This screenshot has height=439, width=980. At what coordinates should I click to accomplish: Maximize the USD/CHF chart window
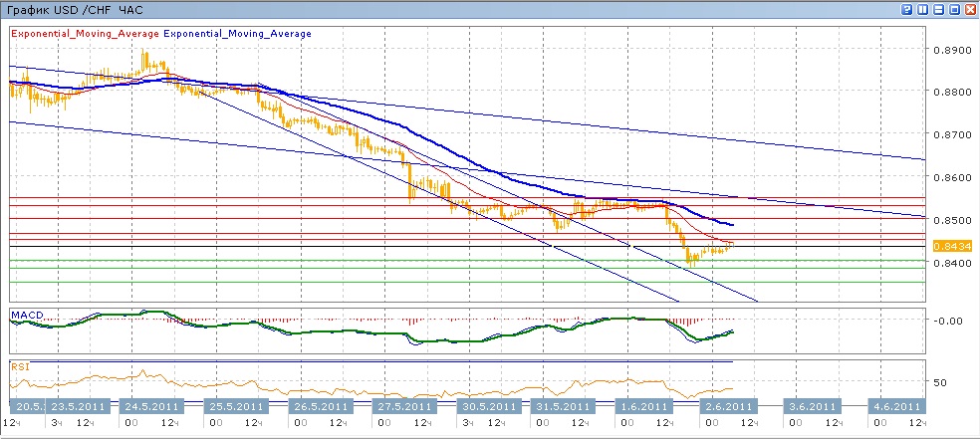coord(952,9)
